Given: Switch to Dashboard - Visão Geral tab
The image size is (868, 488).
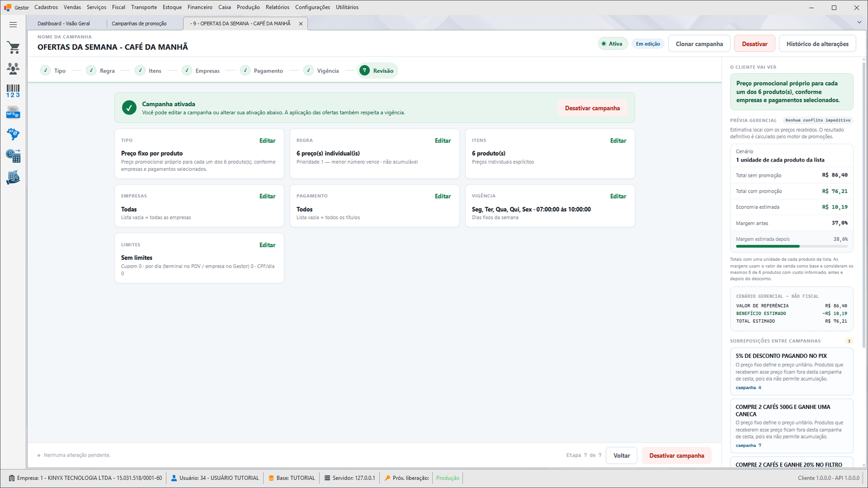Looking at the screenshot, I should coord(63,23).
